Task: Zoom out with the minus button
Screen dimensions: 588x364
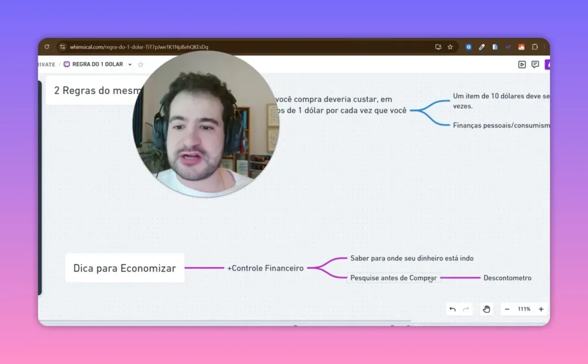Action: tap(506, 309)
